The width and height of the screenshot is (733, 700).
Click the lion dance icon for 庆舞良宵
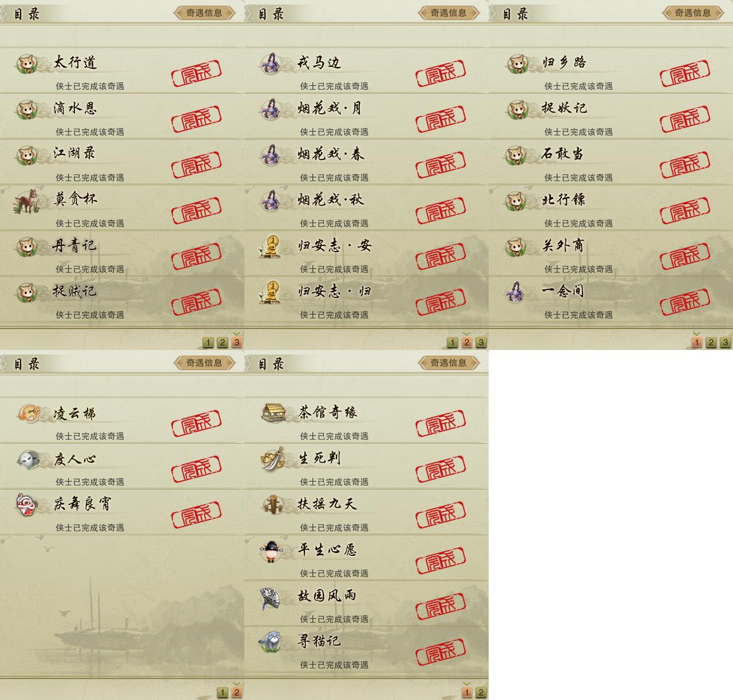pyautogui.click(x=27, y=505)
